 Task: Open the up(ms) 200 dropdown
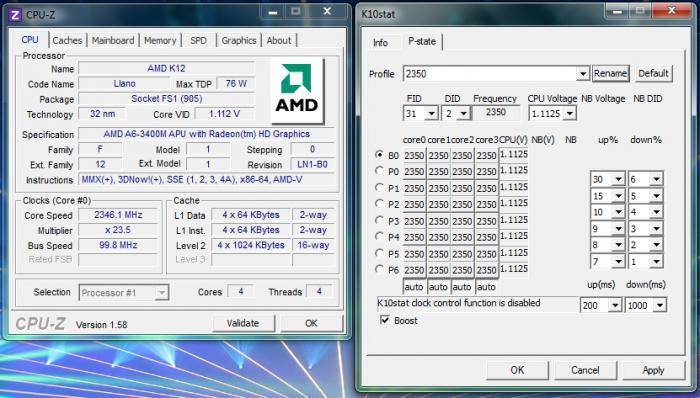click(615, 306)
